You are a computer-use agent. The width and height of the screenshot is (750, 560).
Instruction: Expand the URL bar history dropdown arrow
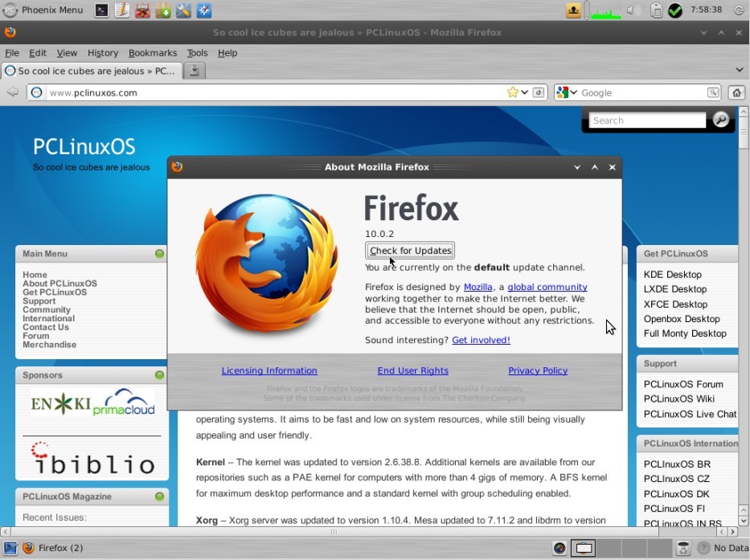tap(525, 92)
